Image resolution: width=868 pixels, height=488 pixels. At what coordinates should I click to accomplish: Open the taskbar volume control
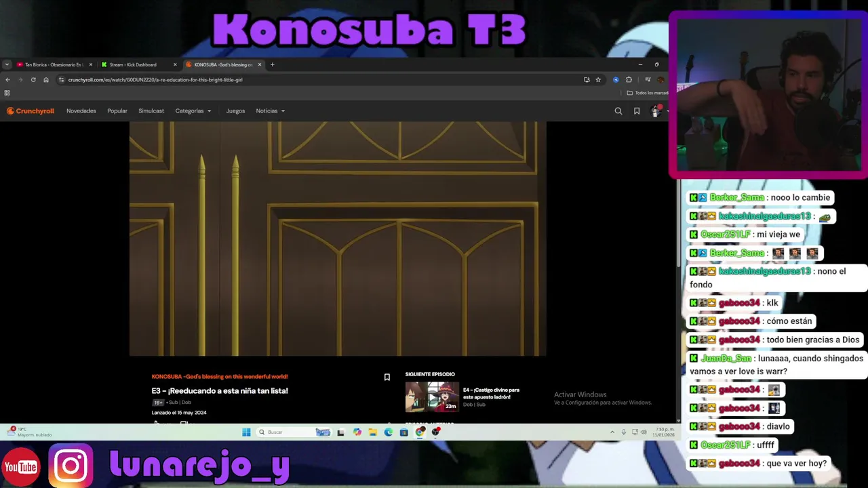643,432
